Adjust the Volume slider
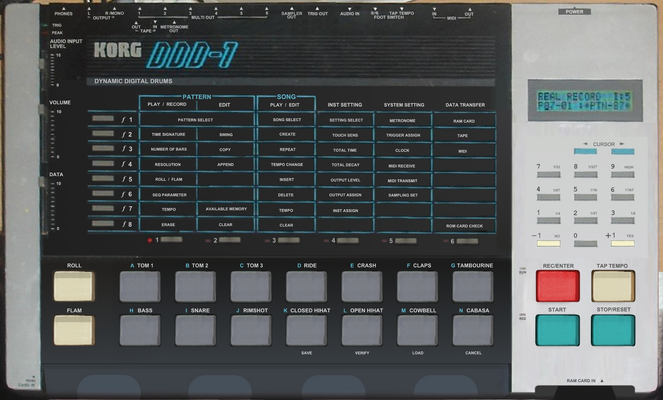 coord(42,110)
